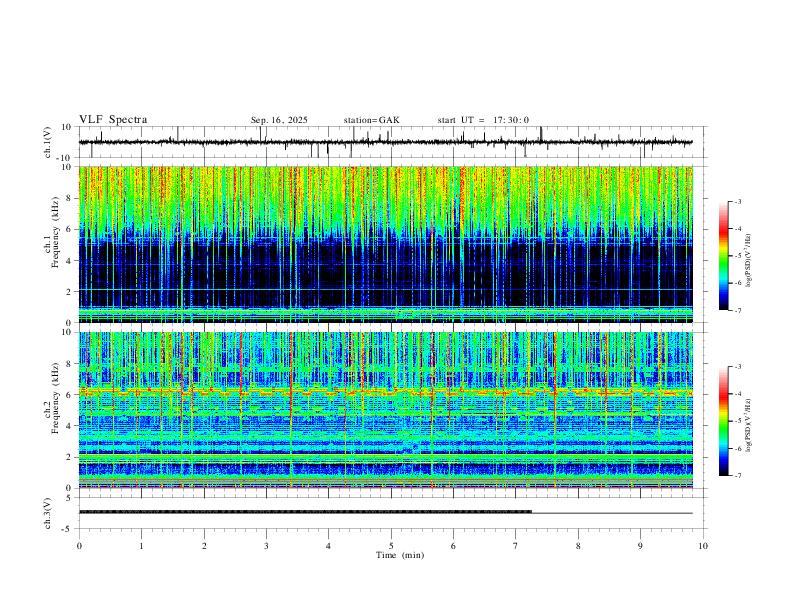Click the "-7" tick on the ch.2 color bar
Screen dimensions: 792x612
pyautogui.click(x=737, y=476)
